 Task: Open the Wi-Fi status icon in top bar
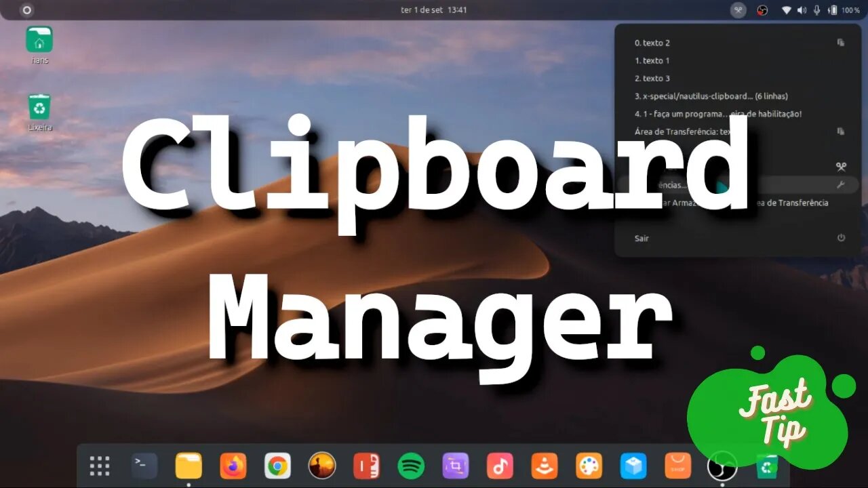[x=787, y=10]
